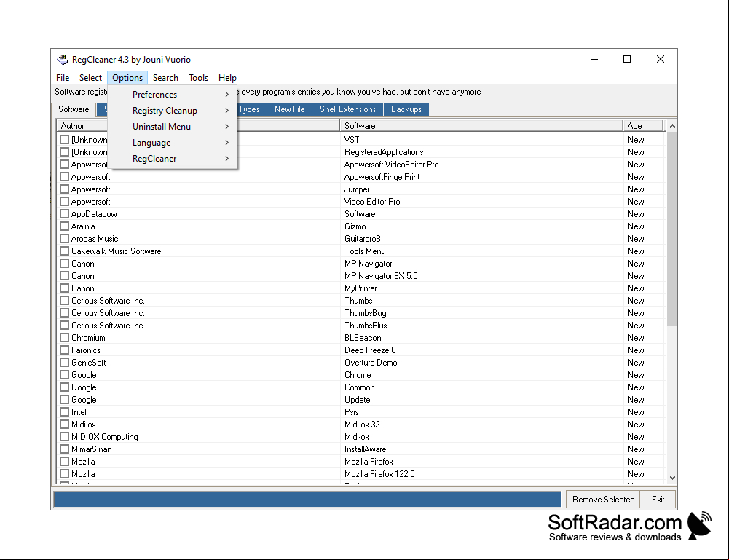Check the Arobas Music row checkbox
Image resolution: width=729 pixels, height=560 pixels.
click(x=65, y=239)
